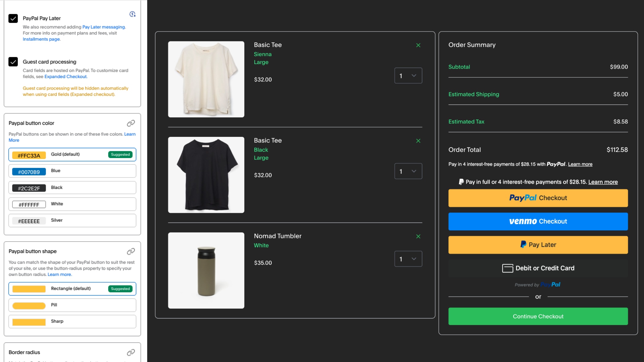Viewport: 644px width, 362px height.
Task: Remove the Black Basic Tee with X icon
Action: point(418,141)
